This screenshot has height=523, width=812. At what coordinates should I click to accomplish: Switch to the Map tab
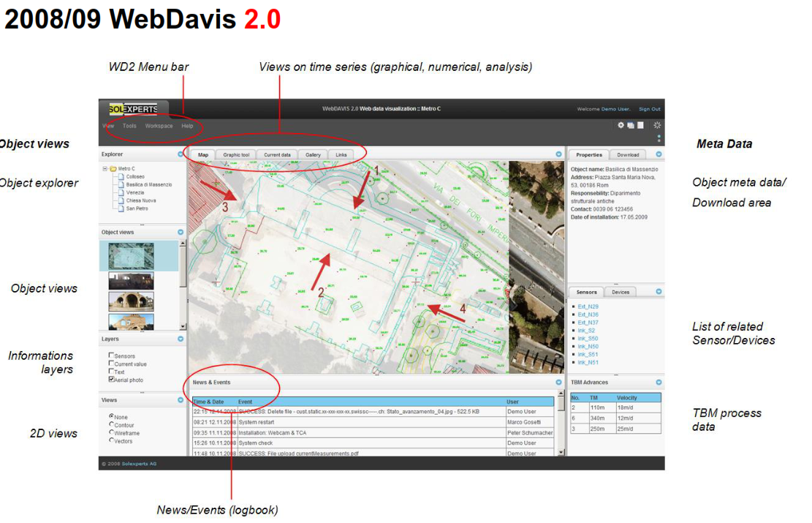click(x=203, y=154)
